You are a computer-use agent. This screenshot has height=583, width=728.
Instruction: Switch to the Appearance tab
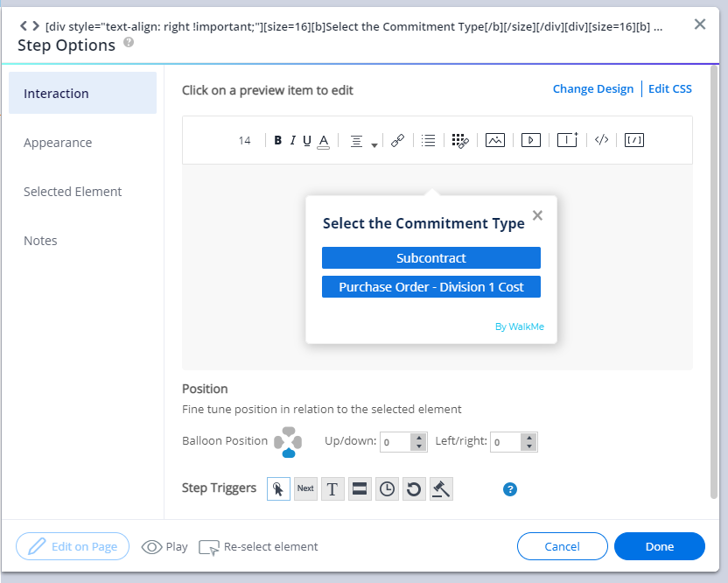(58, 143)
